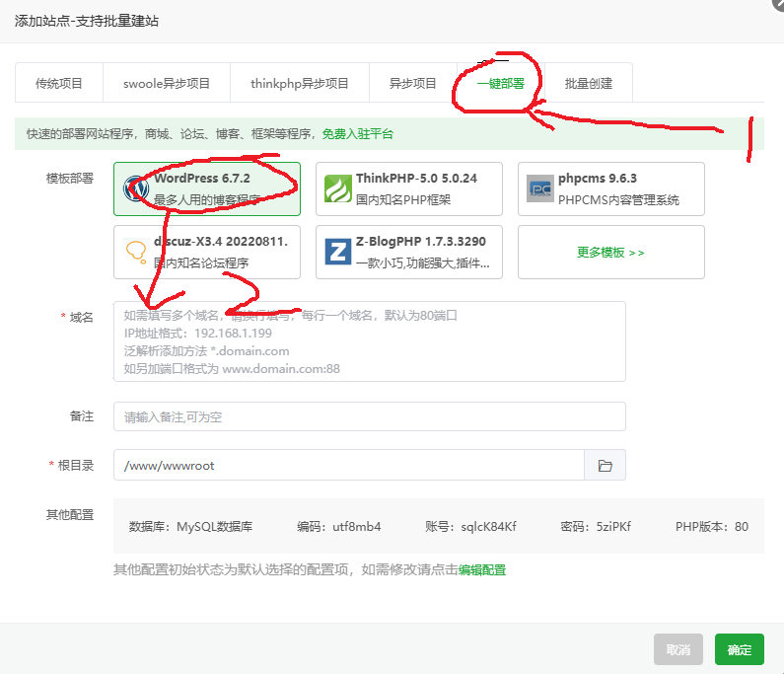The height and width of the screenshot is (674, 784).
Task: Click the 国内知名PHP框架 description
Action: pyautogui.click(x=403, y=199)
